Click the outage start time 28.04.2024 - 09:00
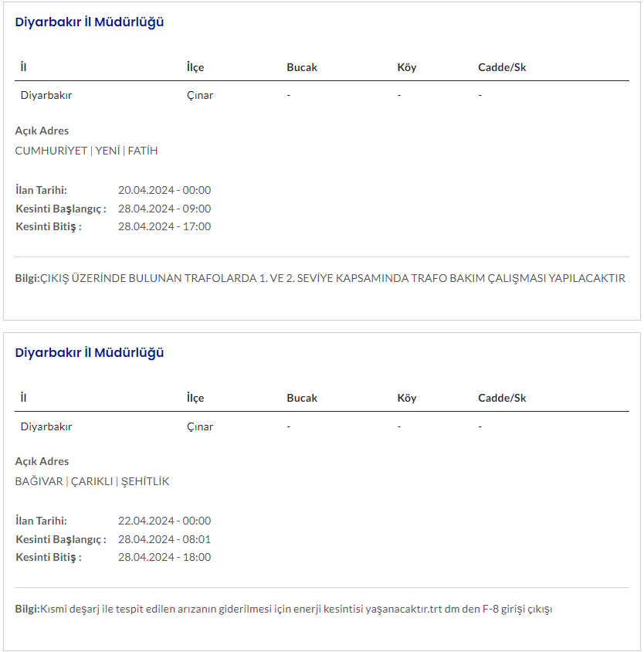 [164, 209]
